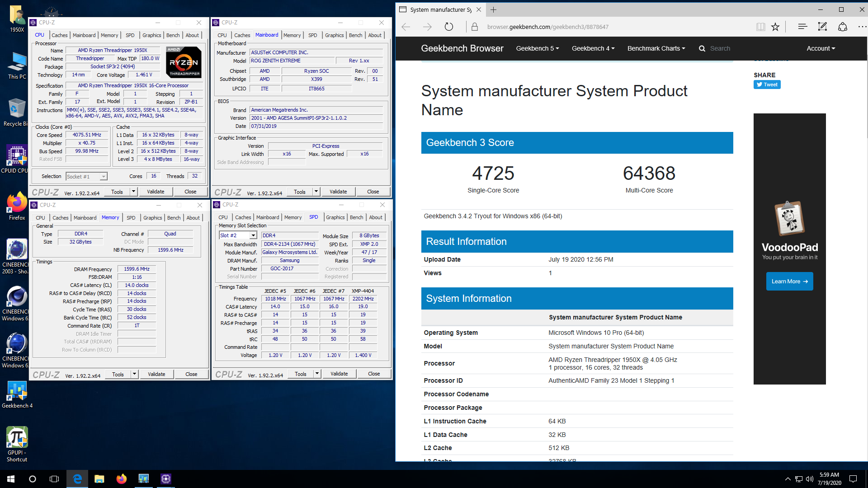This screenshot has width=868, height=488.
Task: Open File Explorer from the taskbar
Action: click(99, 479)
